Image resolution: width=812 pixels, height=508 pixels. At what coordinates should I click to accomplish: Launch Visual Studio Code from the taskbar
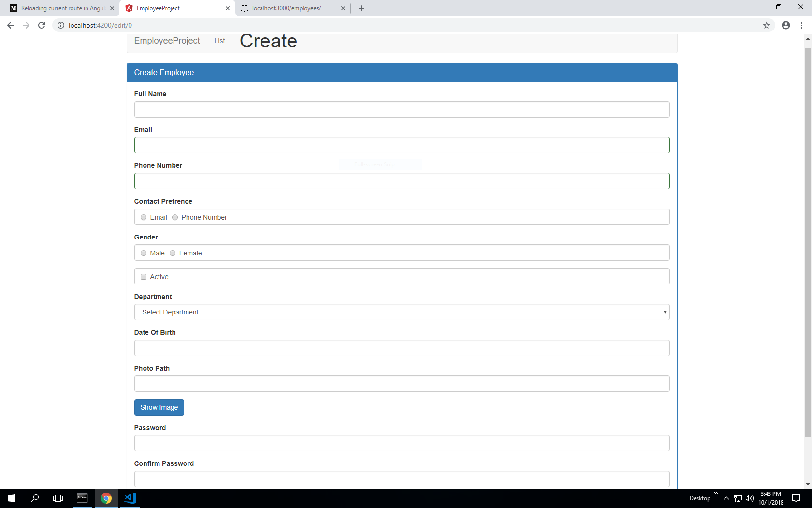(129, 498)
